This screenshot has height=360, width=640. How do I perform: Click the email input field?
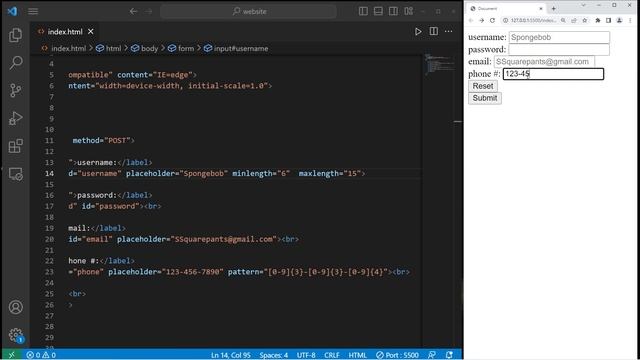click(544, 62)
